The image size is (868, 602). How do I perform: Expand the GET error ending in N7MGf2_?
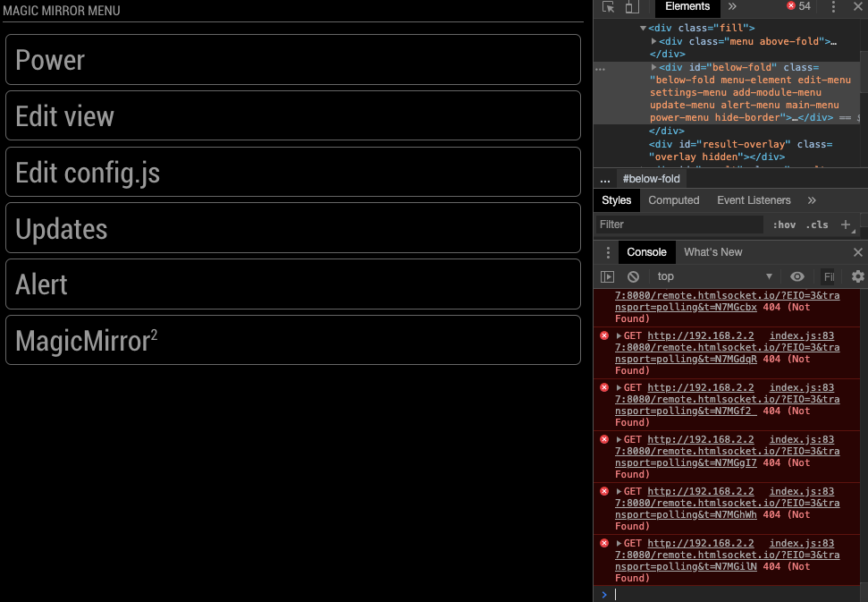point(619,387)
